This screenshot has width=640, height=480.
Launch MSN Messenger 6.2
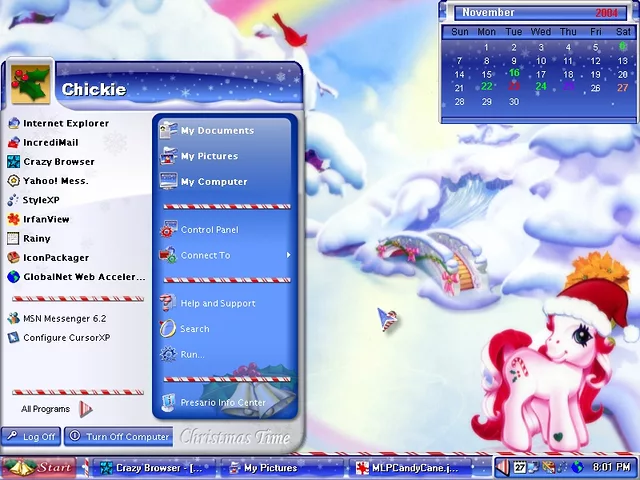[57, 318]
